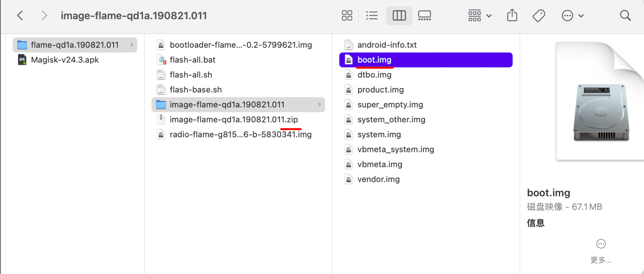Go back to previous folder
This screenshot has width=644, height=274.
[x=20, y=16]
